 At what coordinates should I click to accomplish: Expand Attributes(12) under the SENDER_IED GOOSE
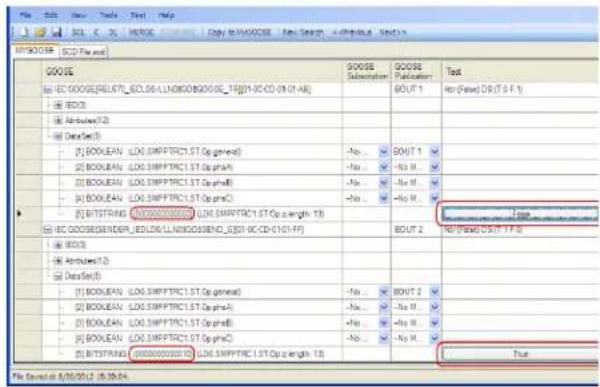click(x=58, y=261)
